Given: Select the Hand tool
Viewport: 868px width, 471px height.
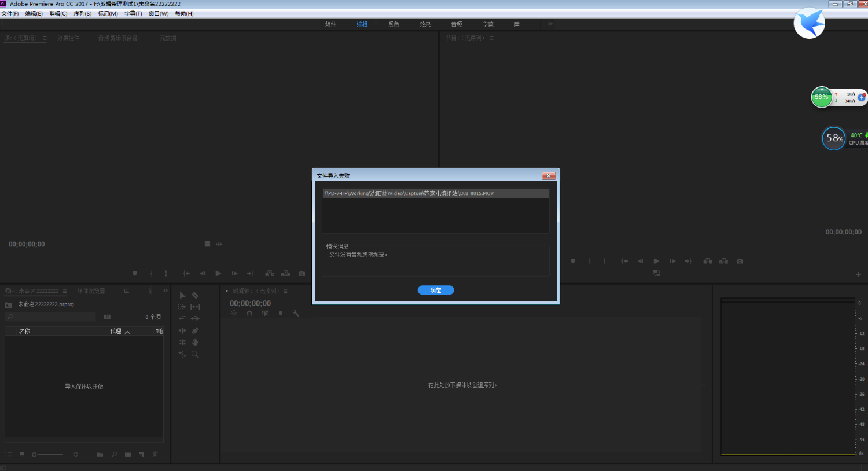Looking at the screenshot, I should click(x=195, y=343).
